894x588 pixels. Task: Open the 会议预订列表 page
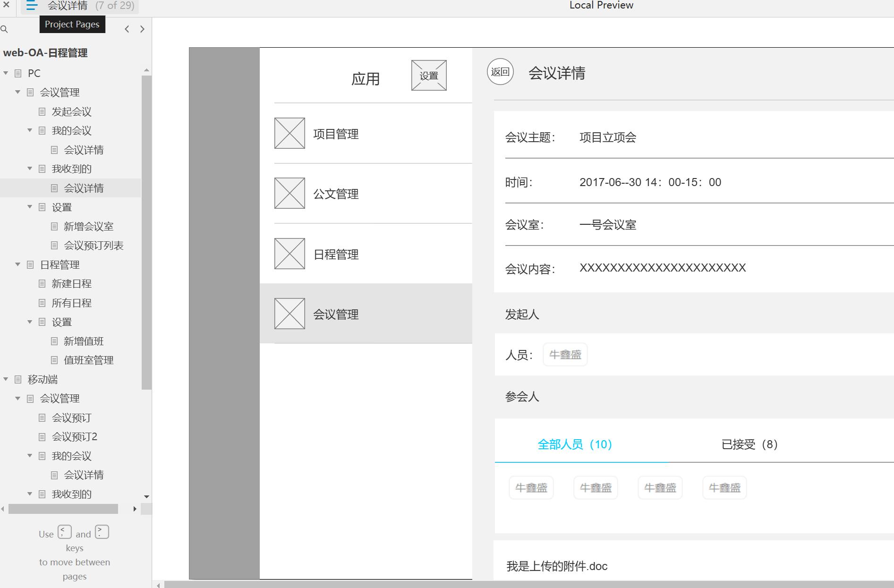click(x=94, y=246)
